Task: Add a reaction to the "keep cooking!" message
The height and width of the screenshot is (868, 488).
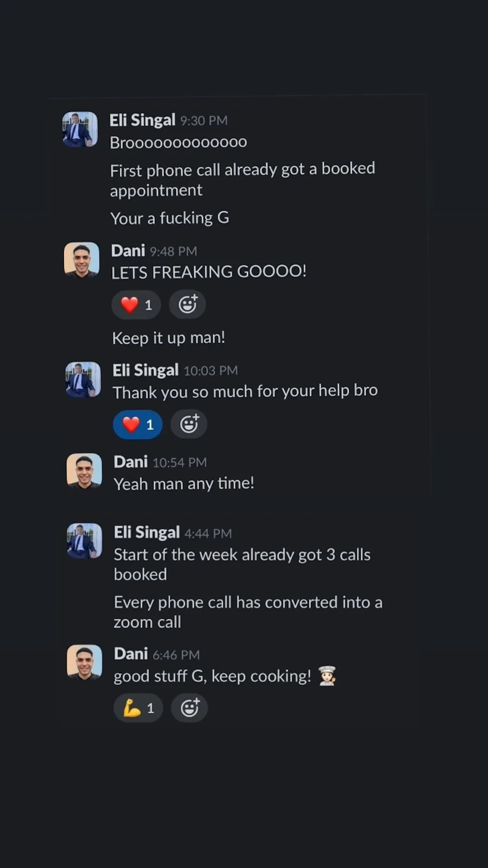Action: coord(189,708)
